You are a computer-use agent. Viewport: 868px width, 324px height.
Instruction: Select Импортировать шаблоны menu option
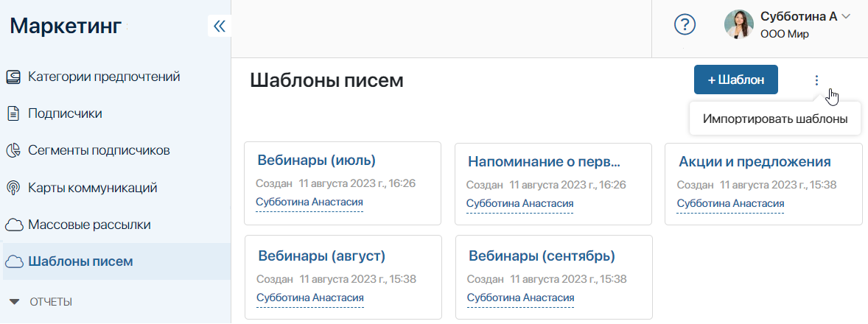775,119
